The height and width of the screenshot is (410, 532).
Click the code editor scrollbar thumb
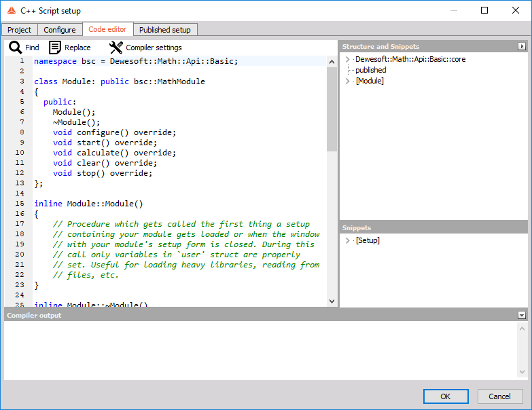pyautogui.click(x=332, y=109)
